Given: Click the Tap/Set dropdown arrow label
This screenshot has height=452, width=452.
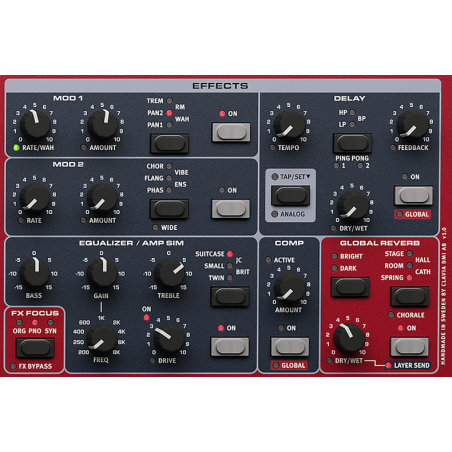Looking at the screenshot, I should tap(295, 176).
